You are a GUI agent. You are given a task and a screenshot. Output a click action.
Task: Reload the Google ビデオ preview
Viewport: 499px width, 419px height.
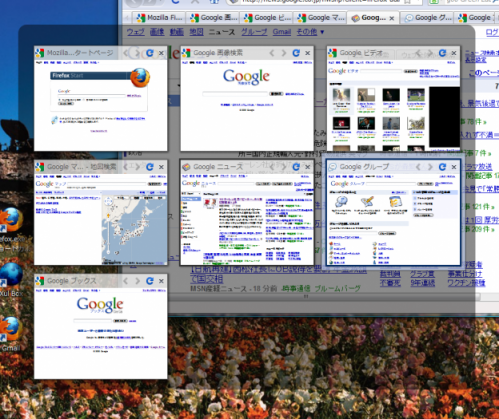pos(442,53)
